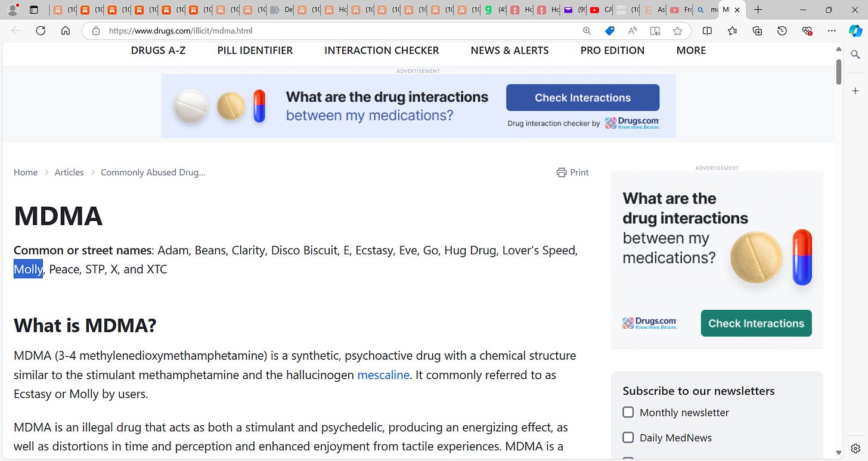The height and width of the screenshot is (461, 868).
Task: Open browser history clock icon
Action: tap(782, 31)
